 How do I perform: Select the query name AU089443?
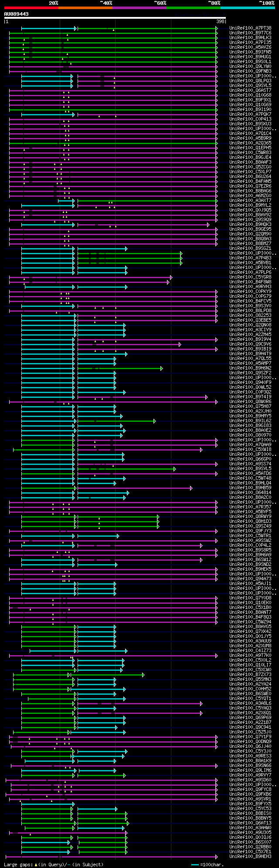point(16,14)
